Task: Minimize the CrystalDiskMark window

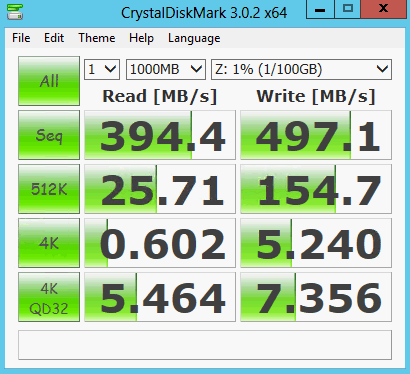Action: point(320,9)
